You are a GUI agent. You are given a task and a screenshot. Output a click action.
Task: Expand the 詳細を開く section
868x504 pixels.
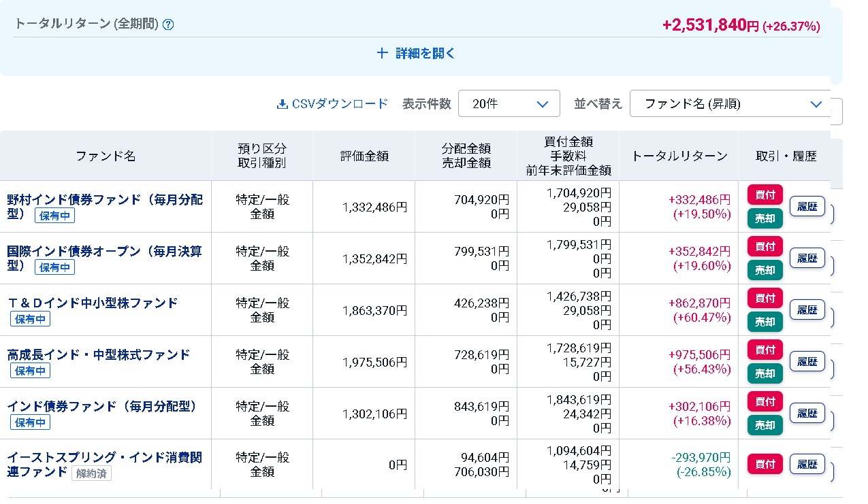click(x=416, y=53)
